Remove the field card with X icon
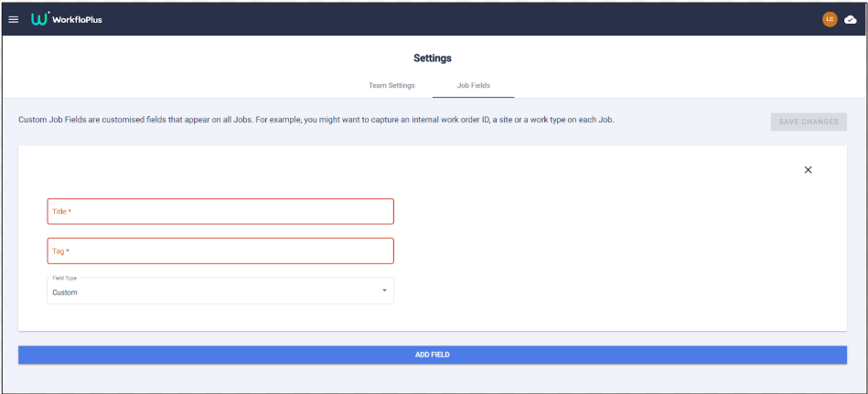The width and height of the screenshot is (868, 394). [x=808, y=170]
